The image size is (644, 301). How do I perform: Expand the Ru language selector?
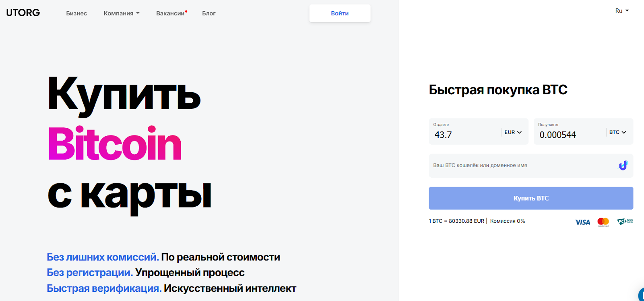[622, 11]
